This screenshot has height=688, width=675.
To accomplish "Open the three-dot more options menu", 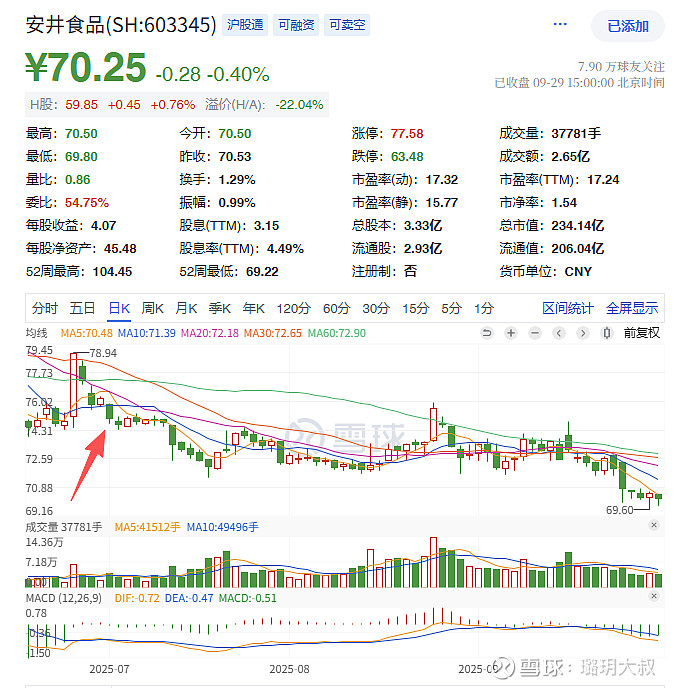I will (560, 24).
